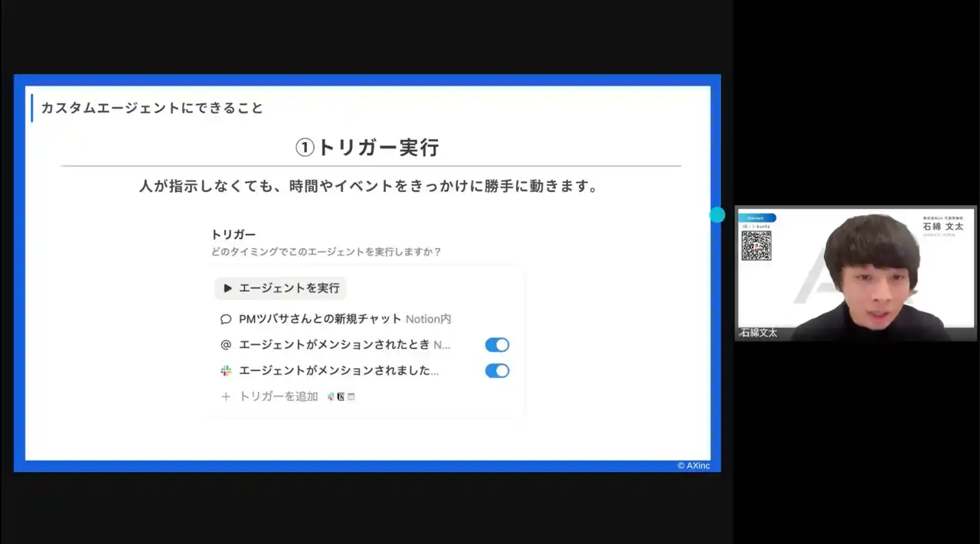
Task: Disable the Slack mention trigger switch
Action: pyautogui.click(x=497, y=371)
